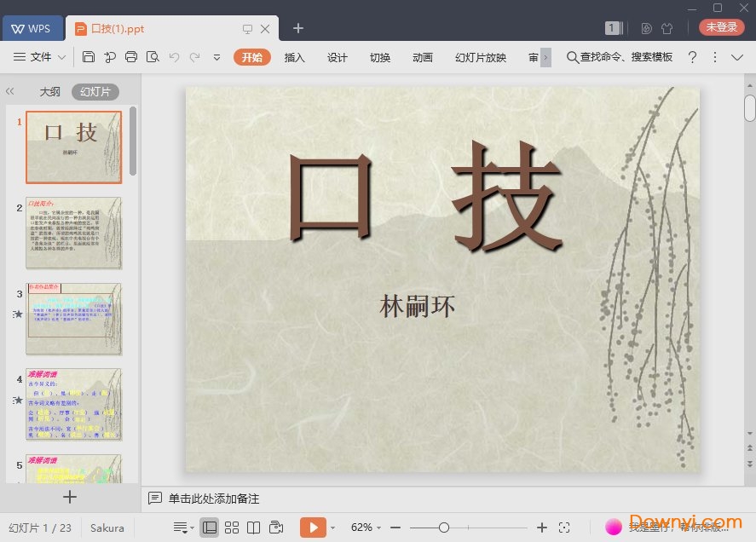Click the 未登录 login button
This screenshot has width=756, height=542.
coord(721,26)
